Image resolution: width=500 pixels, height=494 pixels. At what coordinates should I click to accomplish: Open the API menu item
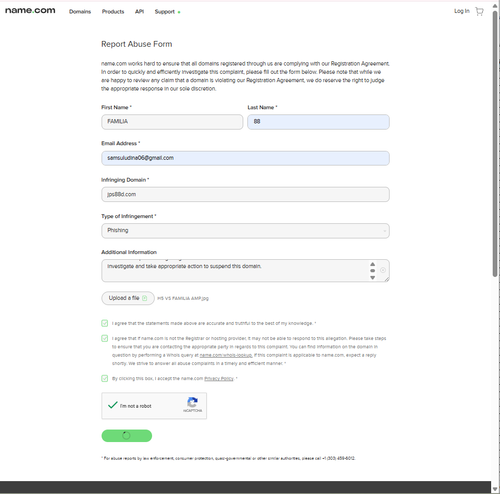[139, 12]
